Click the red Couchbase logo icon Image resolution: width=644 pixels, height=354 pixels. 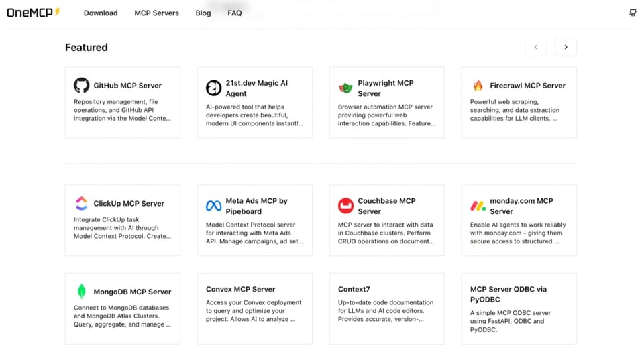coord(345,206)
